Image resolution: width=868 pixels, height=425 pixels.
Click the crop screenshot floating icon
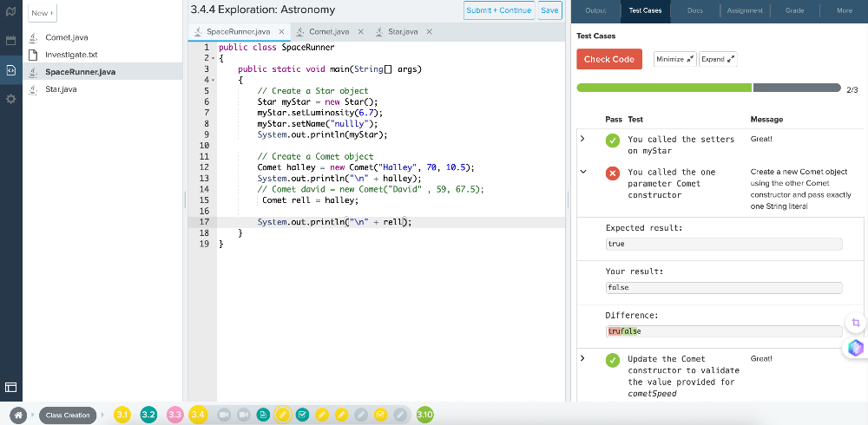click(856, 323)
